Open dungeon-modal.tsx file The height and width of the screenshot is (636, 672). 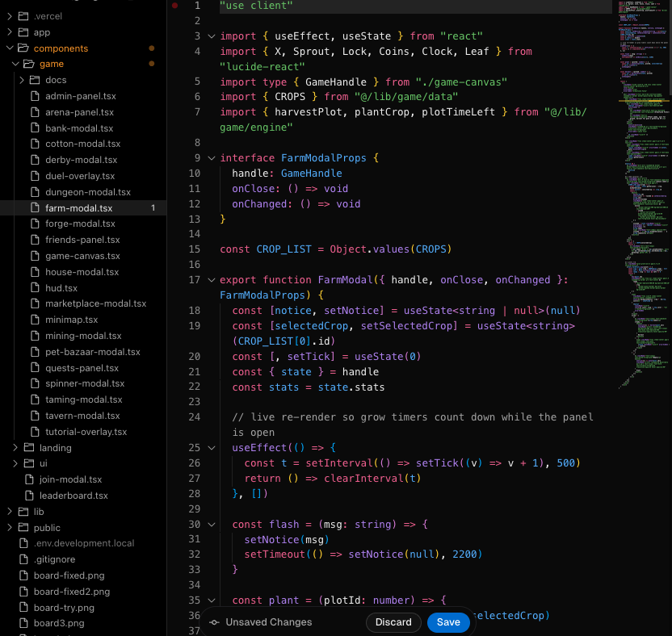[88, 192]
